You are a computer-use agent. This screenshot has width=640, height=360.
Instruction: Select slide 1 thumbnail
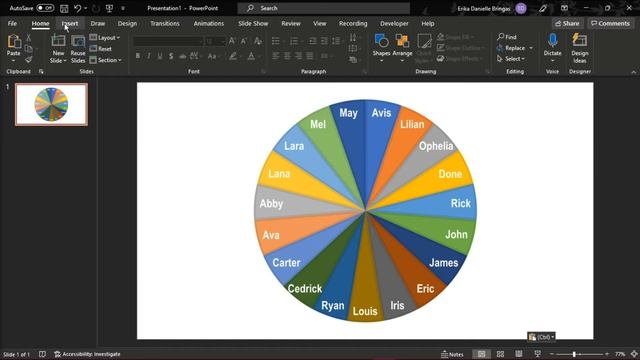click(51, 104)
